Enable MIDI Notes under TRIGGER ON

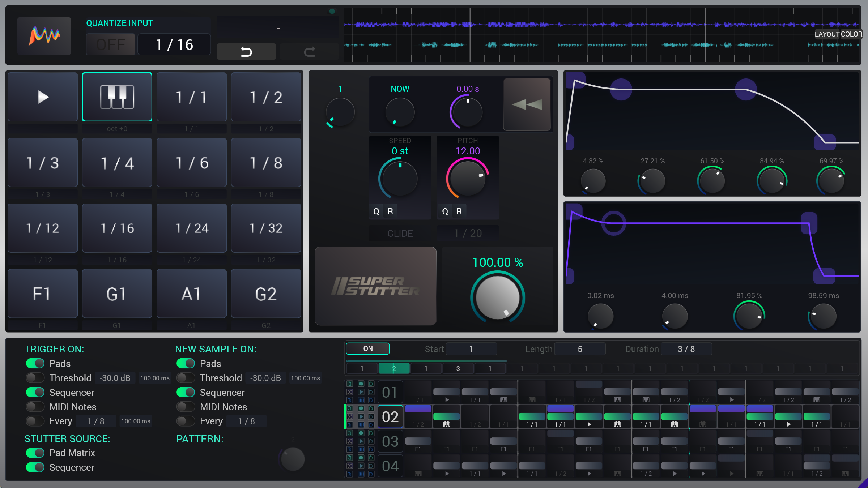pos(35,407)
